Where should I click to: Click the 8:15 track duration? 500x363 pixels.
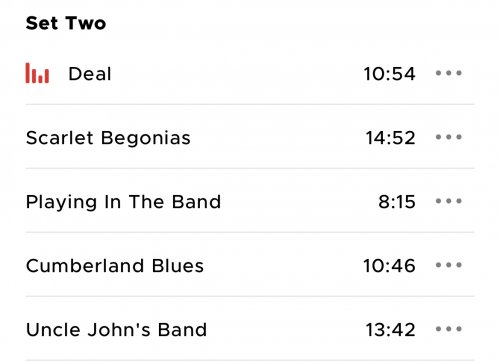pyautogui.click(x=397, y=202)
